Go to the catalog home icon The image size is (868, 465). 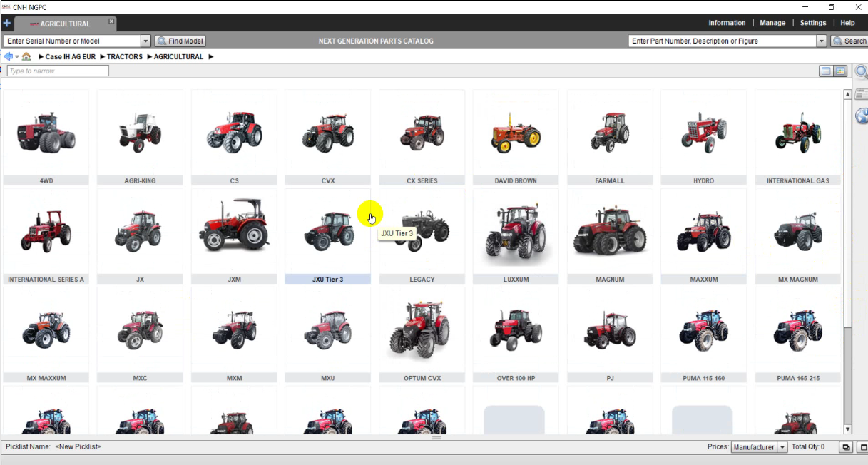26,56
